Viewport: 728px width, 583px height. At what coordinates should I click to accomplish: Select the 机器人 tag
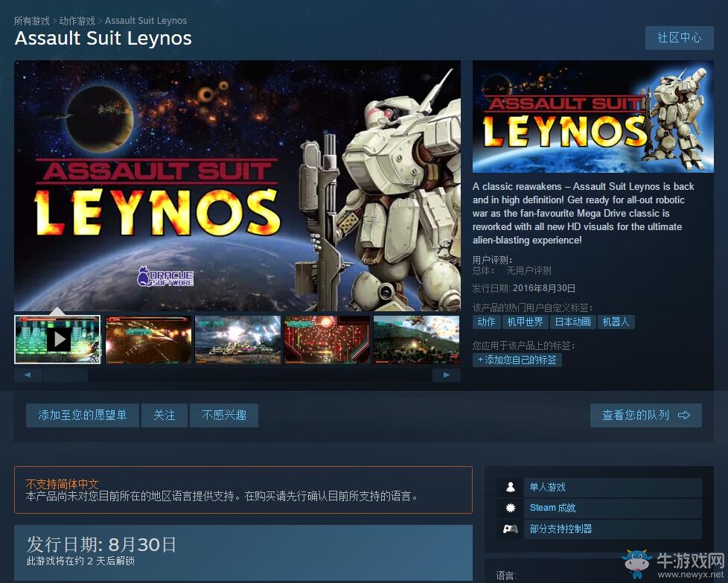(616, 322)
